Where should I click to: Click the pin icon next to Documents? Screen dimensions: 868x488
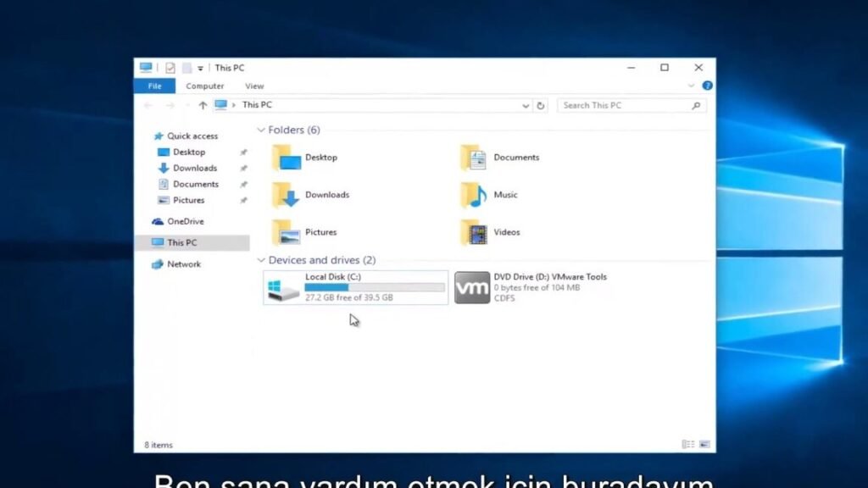click(x=243, y=184)
